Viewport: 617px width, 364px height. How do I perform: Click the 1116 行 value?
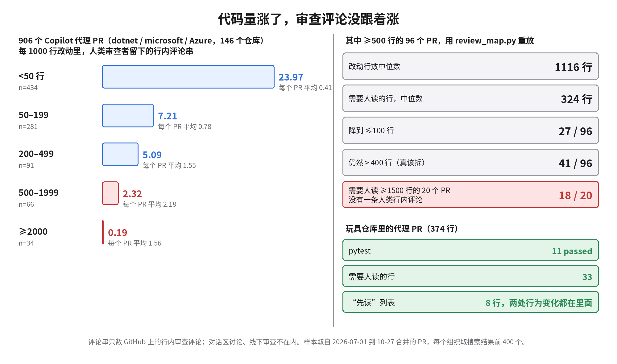573,67
